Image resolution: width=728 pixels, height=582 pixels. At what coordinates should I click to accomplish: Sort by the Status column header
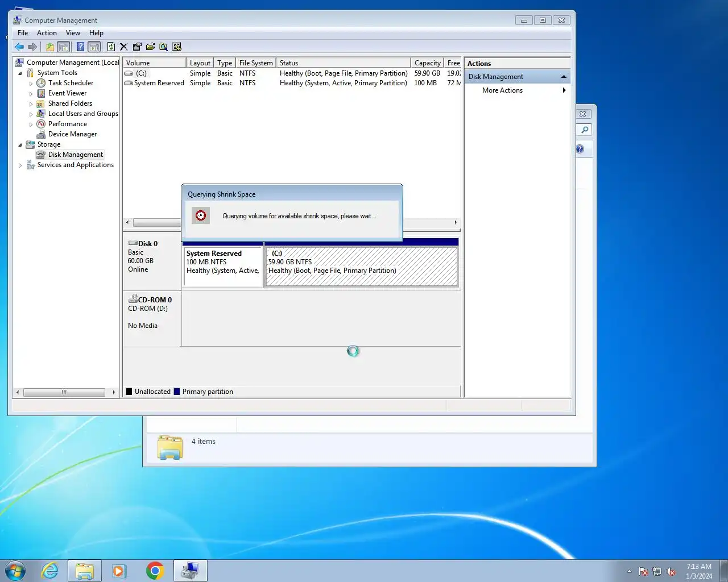pyautogui.click(x=343, y=63)
